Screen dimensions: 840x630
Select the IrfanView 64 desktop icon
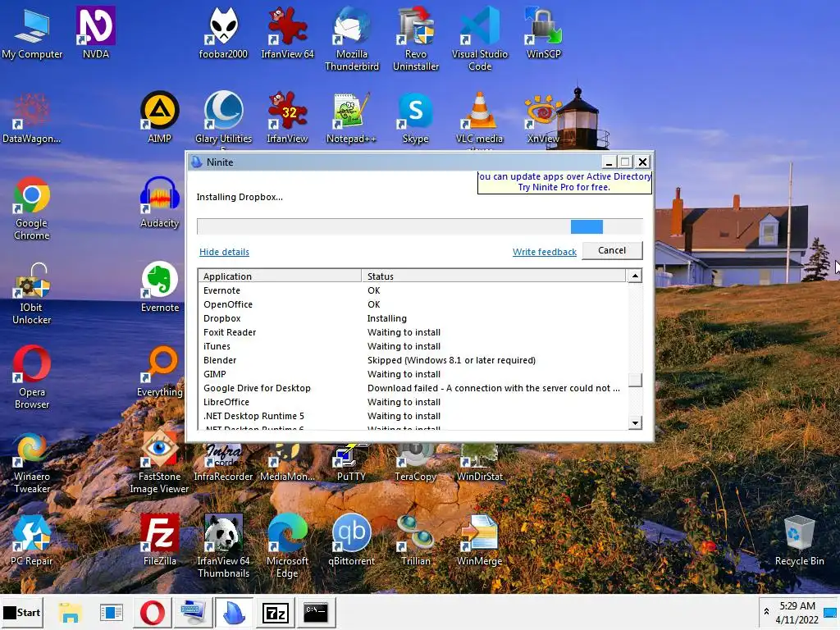(287, 32)
